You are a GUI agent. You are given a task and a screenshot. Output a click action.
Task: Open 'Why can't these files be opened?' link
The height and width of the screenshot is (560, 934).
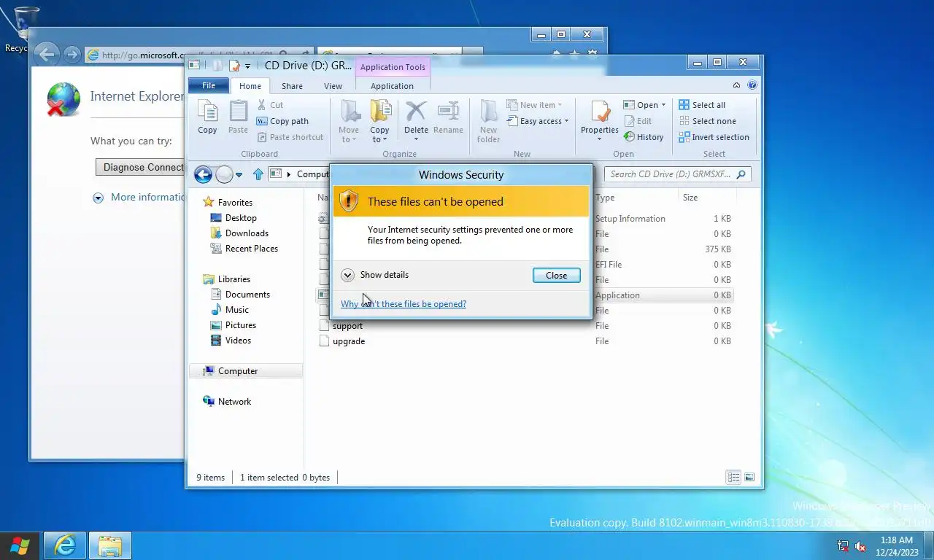(404, 304)
